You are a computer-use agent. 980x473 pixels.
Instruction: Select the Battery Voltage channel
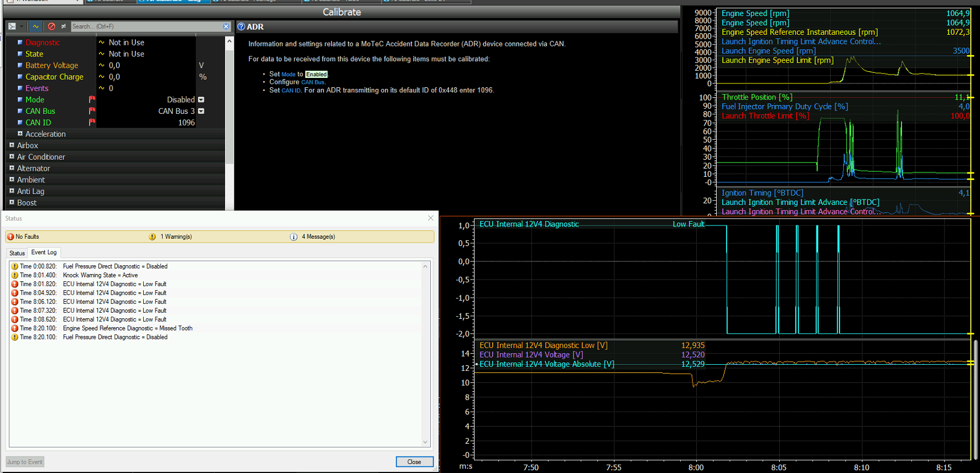(x=52, y=65)
